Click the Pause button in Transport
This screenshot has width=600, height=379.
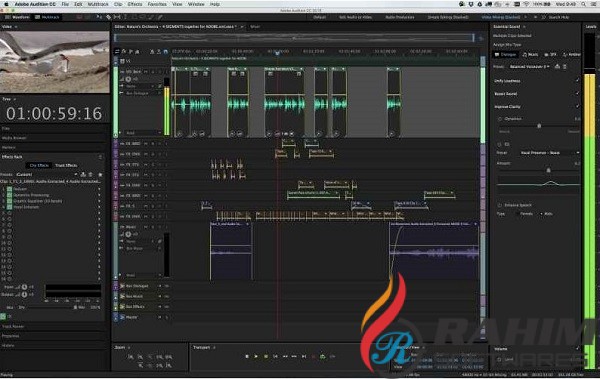[x=266, y=356]
